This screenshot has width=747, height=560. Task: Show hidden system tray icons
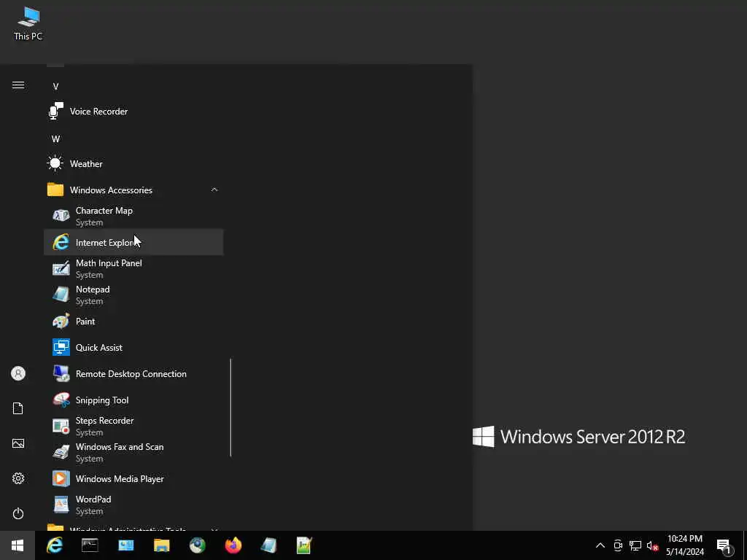pyautogui.click(x=600, y=545)
